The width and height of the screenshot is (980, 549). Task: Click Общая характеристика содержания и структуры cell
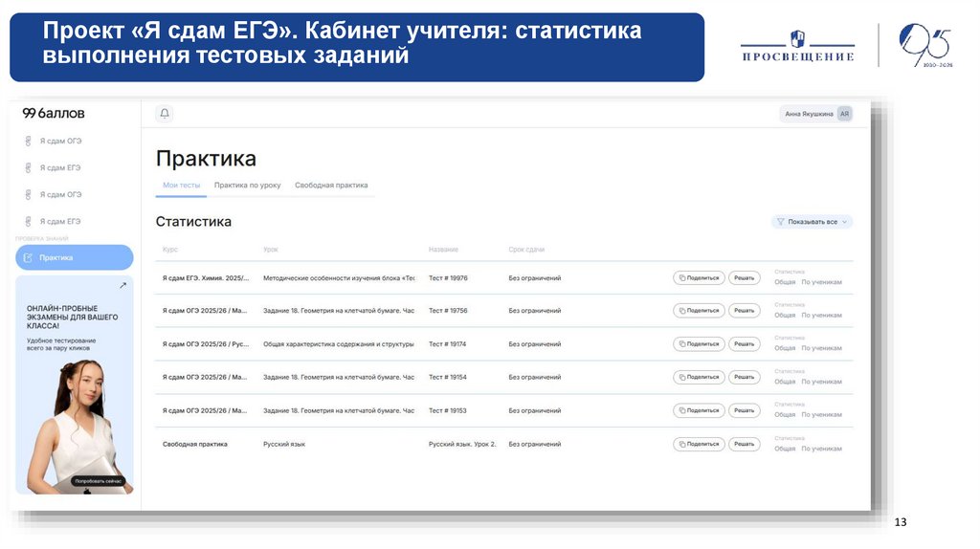coord(338,344)
